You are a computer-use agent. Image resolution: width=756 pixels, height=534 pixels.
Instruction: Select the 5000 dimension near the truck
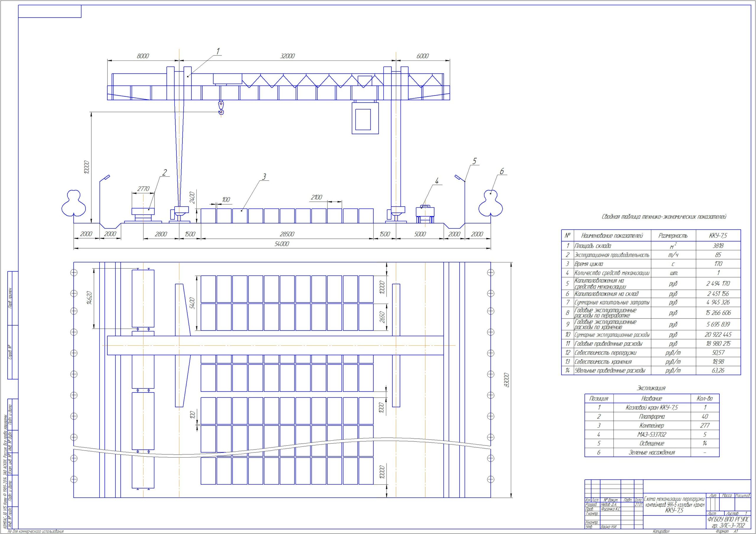pos(420,234)
